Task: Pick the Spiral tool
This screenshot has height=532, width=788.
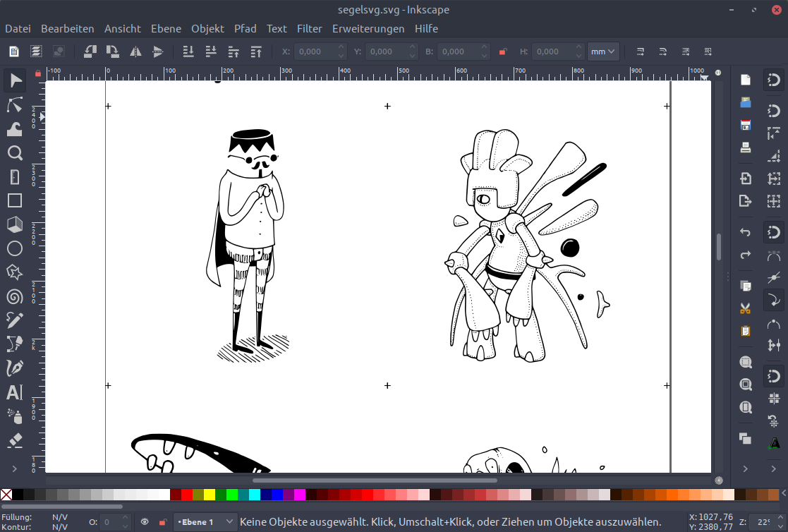Action: pos(15,296)
